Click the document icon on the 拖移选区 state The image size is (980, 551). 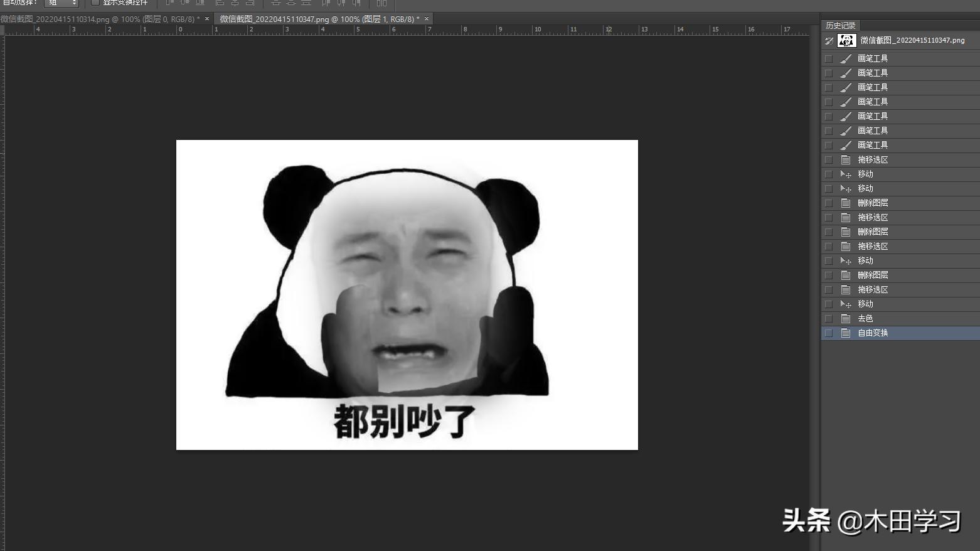pos(846,159)
